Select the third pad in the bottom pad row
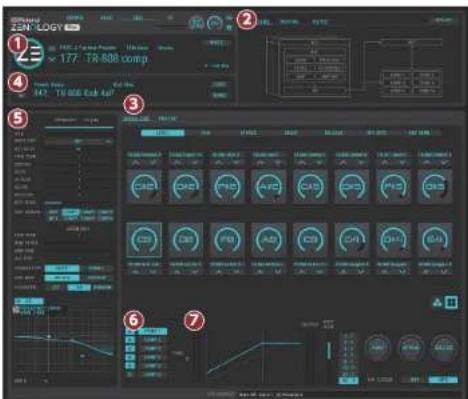Screen dimensions: 468x399 tap(227, 240)
